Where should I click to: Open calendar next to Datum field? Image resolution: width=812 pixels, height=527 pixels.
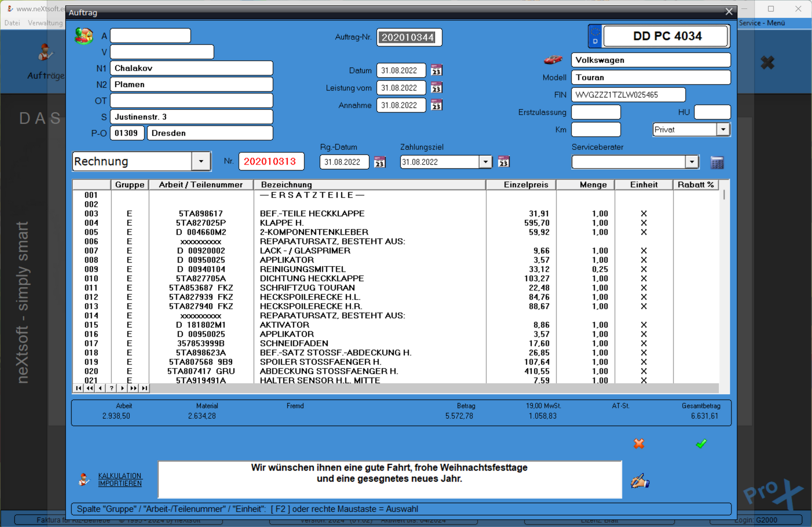click(x=436, y=70)
